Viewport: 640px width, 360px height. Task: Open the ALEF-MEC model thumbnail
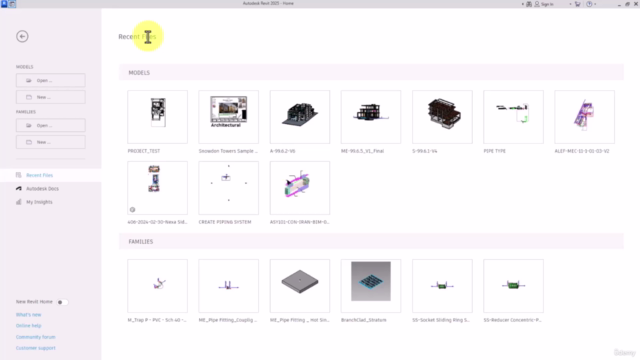[x=584, y=117]
